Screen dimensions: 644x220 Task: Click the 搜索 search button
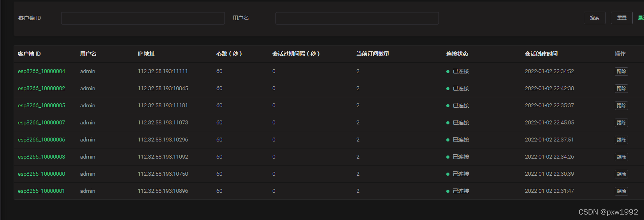[594, 18]
